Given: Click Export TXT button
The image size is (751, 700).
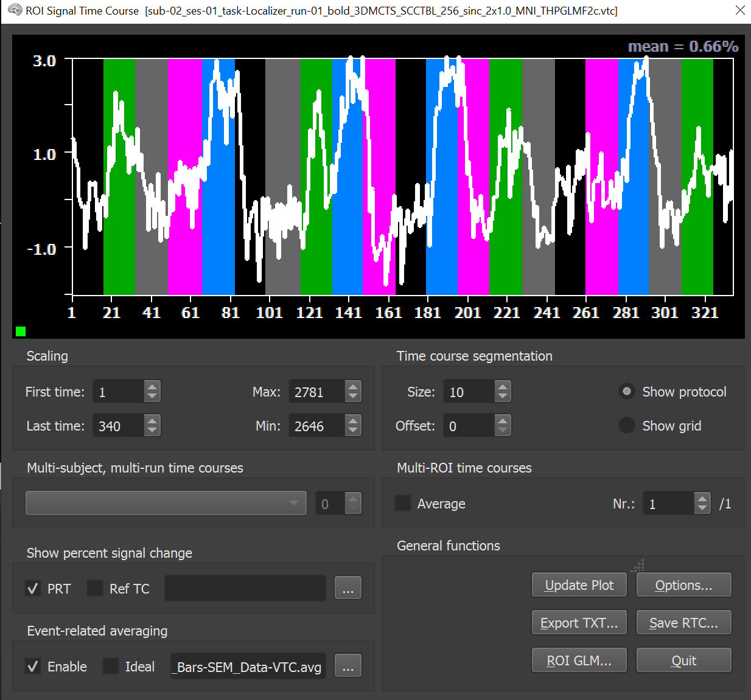Looking at the screenshot, I should coord(579,623).
